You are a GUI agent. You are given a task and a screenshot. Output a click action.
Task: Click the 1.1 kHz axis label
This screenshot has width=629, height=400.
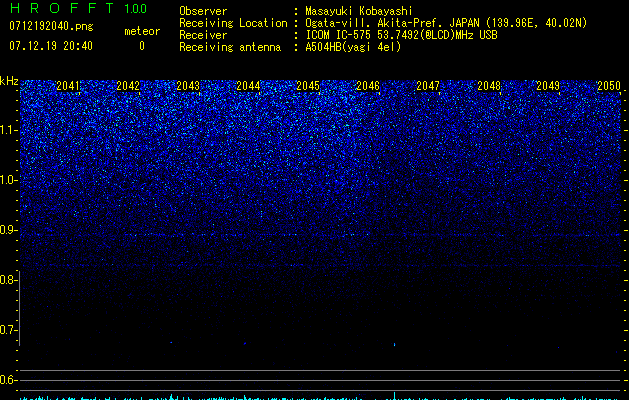(7, 130)
